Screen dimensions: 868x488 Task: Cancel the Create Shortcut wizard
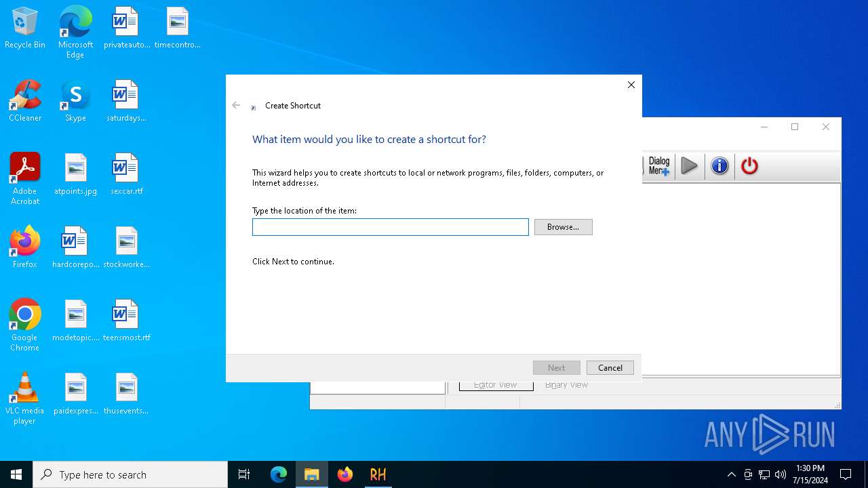coord(610,368)
